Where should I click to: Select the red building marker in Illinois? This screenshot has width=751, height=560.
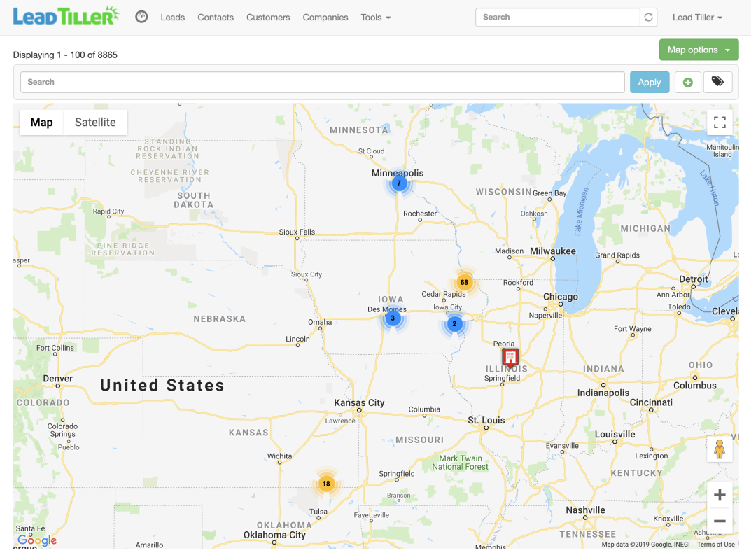[x=510, y=357]
